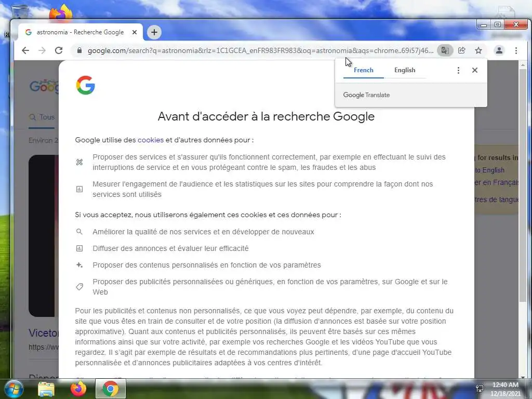The image size is (532, 399).
Task: Click the Google logo on results page
Action: [44, 87]
